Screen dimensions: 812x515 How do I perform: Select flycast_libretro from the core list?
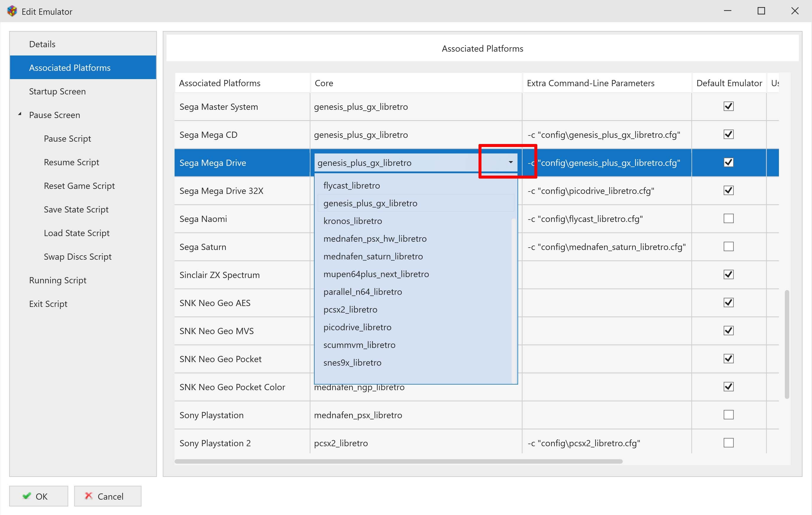(415, 186)
